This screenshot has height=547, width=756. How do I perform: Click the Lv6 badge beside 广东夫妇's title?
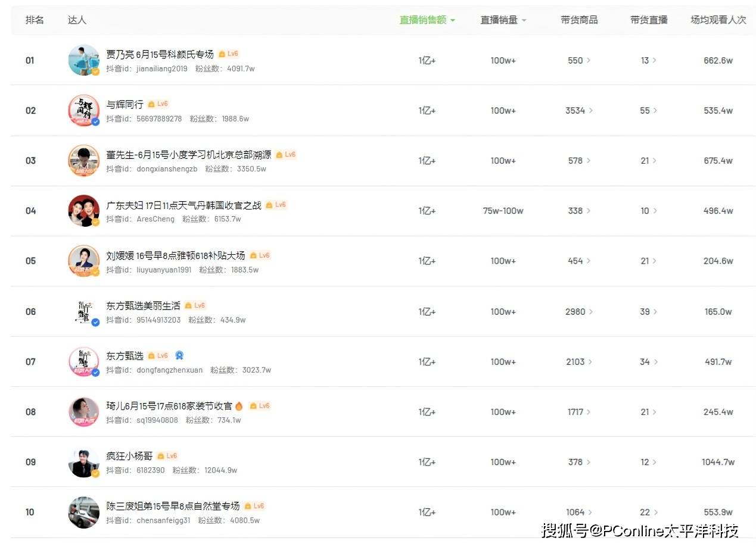[276, 205]
